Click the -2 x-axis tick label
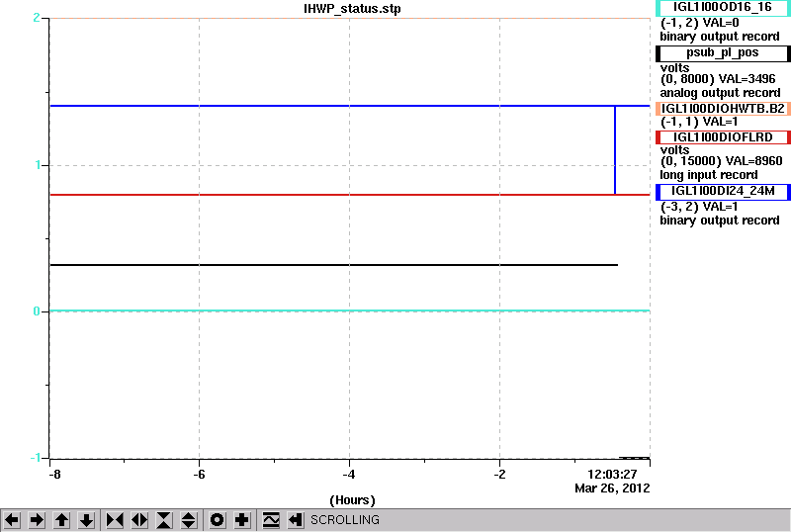The image size is (791, 532). point(499,475)
